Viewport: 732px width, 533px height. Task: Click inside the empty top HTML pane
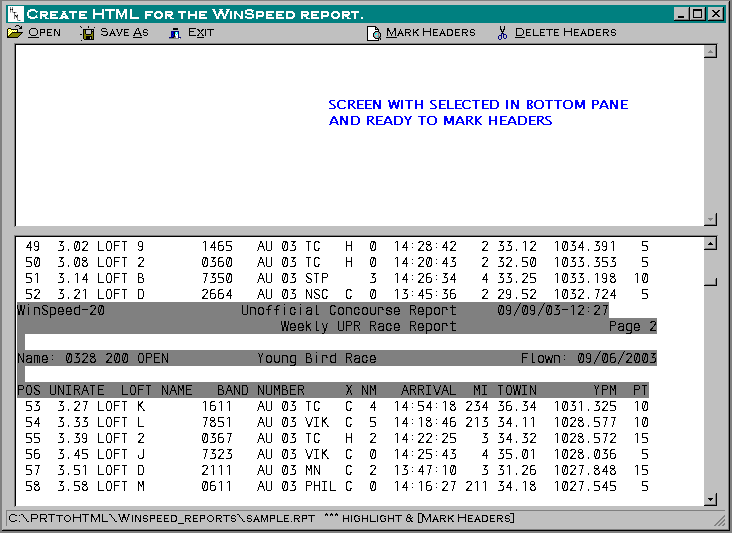click(359, 135)
